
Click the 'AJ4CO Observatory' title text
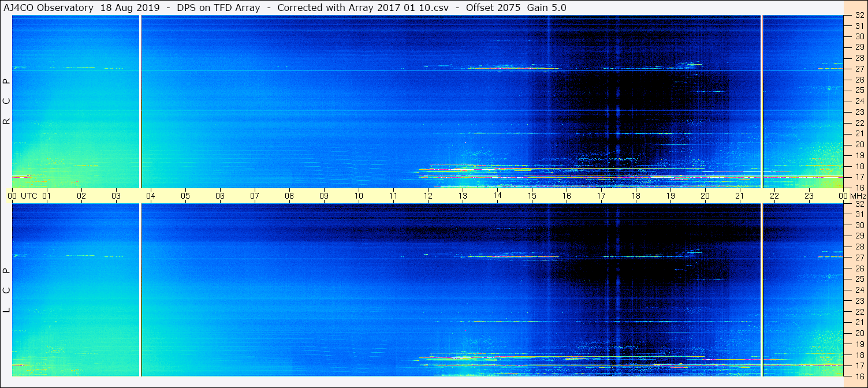point(49,8)
